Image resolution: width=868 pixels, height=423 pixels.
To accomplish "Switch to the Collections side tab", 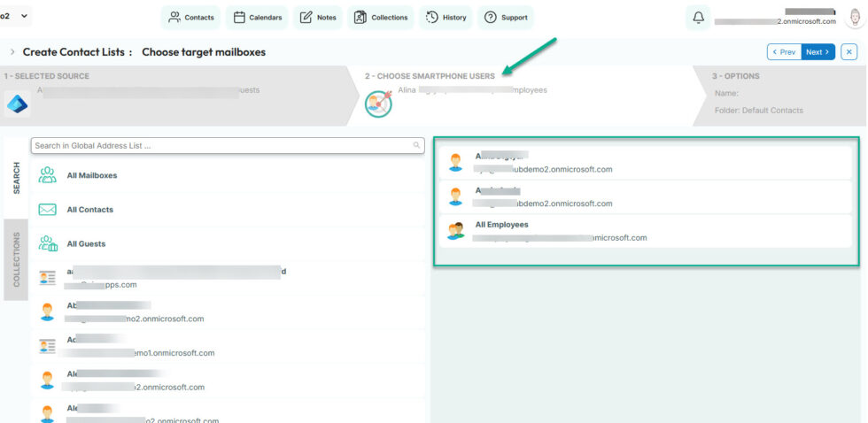I will [16, 260].
